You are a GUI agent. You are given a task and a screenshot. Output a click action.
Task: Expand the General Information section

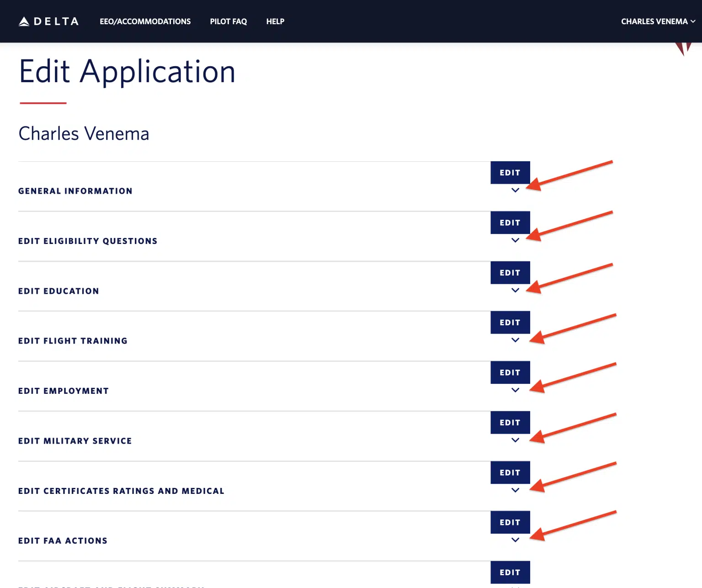click(x=516, y=191)
